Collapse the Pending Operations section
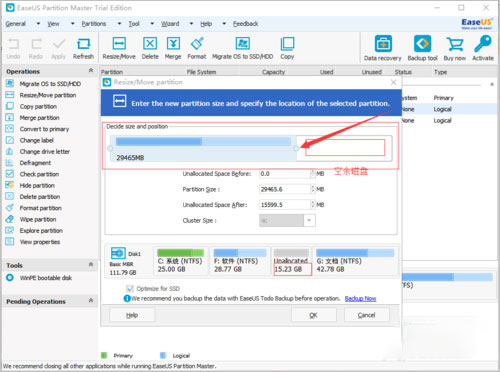The image size is (500, 372). [x=91, y=301]
